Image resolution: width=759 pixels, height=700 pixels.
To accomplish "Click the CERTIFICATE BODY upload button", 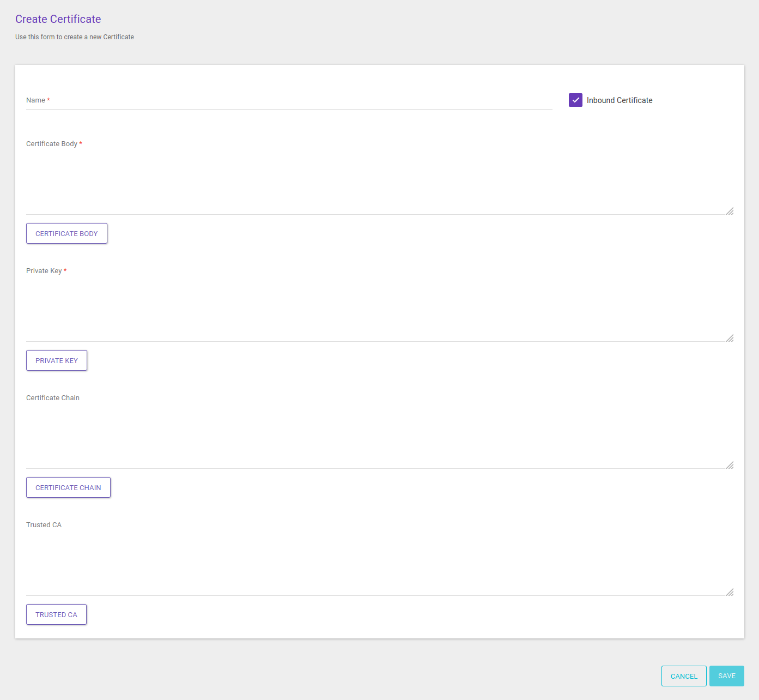I will [66, 233].
